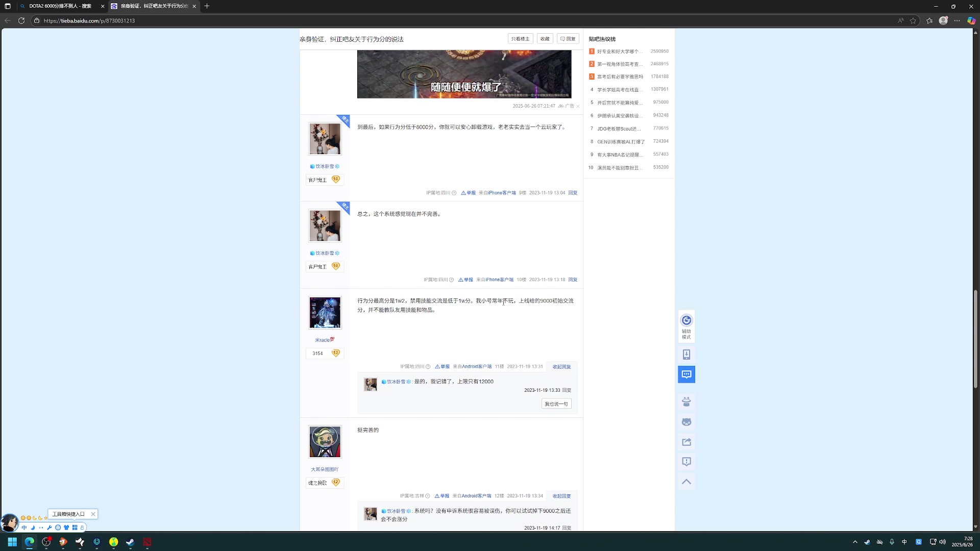The height and width of the screenshot is (551, 980).
Task: Click the 收藏 button
Action: [545, 39]
